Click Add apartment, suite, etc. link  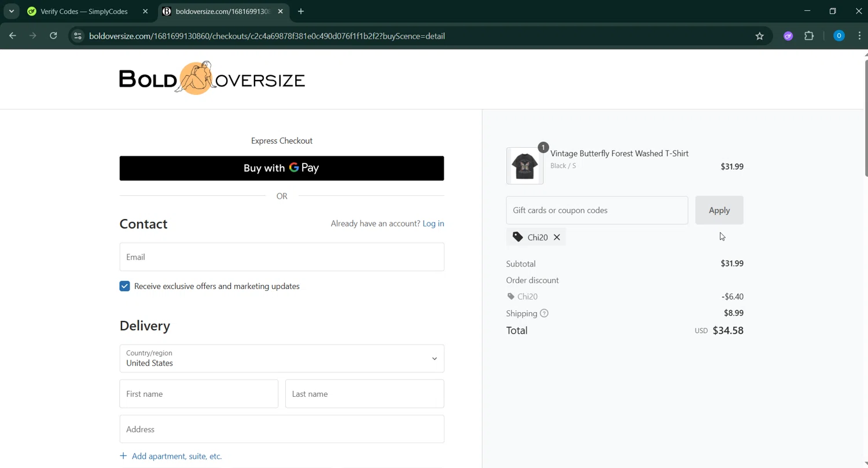tap(171, 456)
